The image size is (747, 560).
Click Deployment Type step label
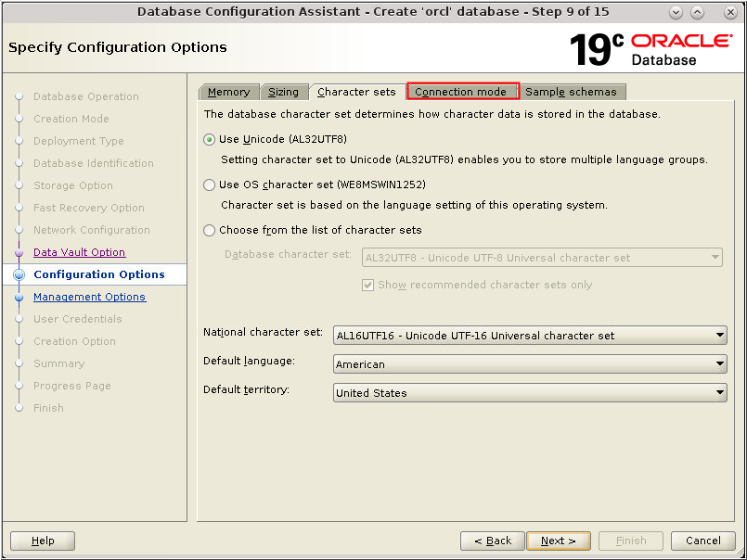(x=79, y=142)
